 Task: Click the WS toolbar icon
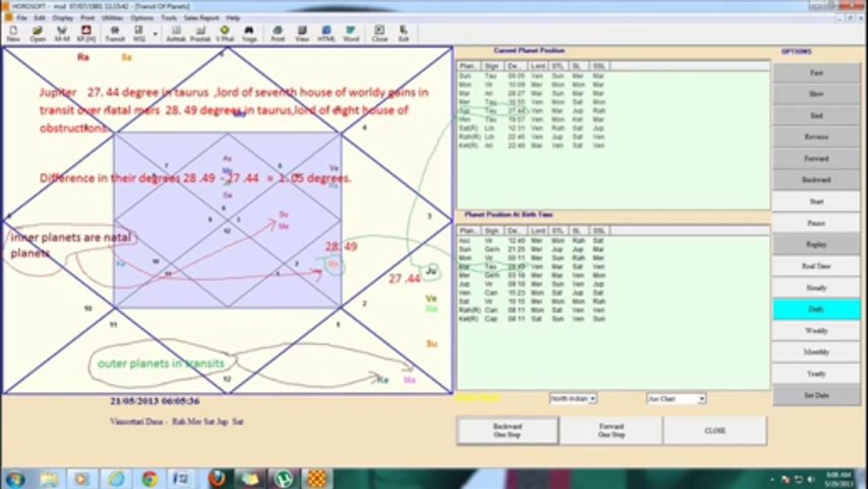click(x=138, y=34)
